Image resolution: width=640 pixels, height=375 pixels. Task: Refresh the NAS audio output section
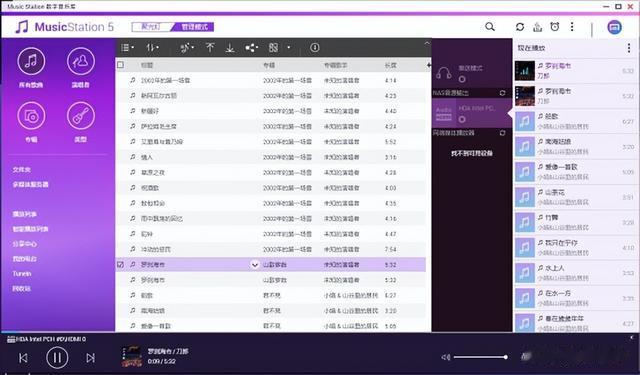coord(502,93)
